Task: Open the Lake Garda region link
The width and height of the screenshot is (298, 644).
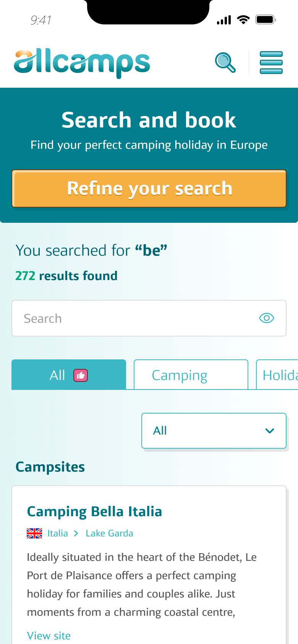Action: [x=109, y=533]
